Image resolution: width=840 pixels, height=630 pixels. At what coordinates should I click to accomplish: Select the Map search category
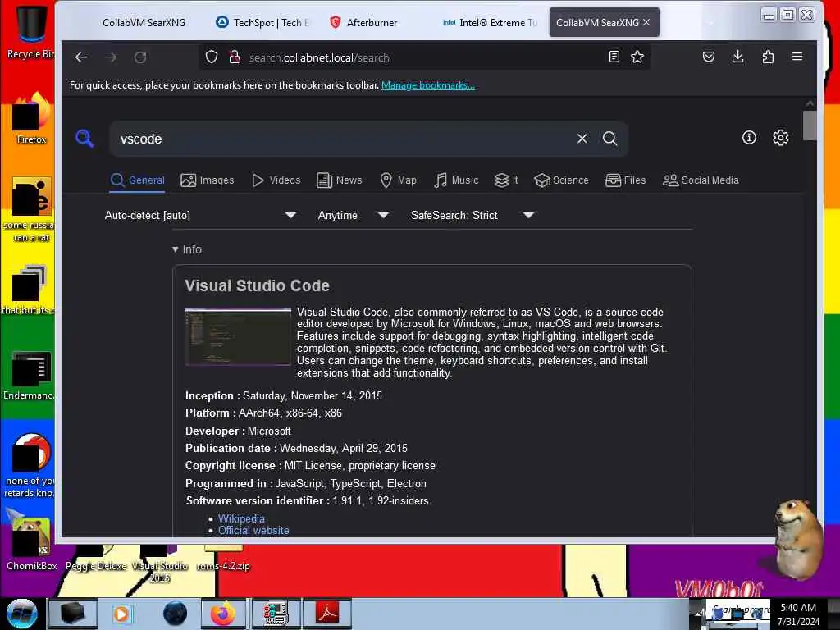[x=398, y=180]
